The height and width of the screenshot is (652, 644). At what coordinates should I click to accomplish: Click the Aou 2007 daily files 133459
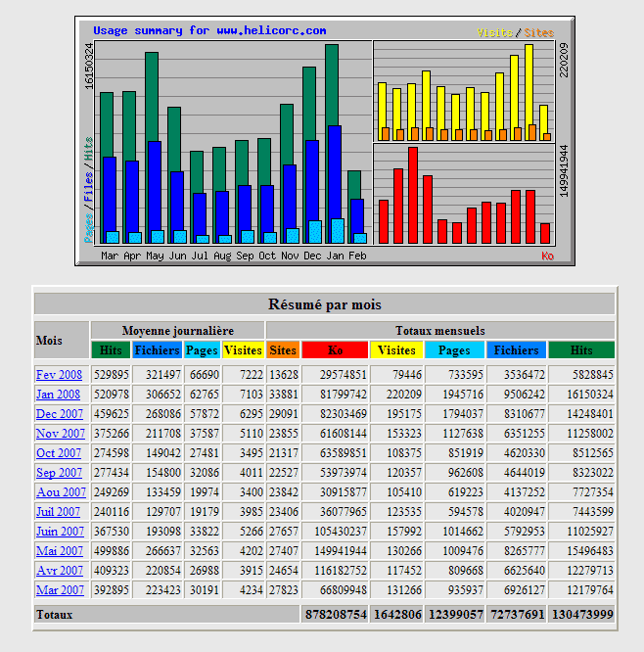[163, 492]
